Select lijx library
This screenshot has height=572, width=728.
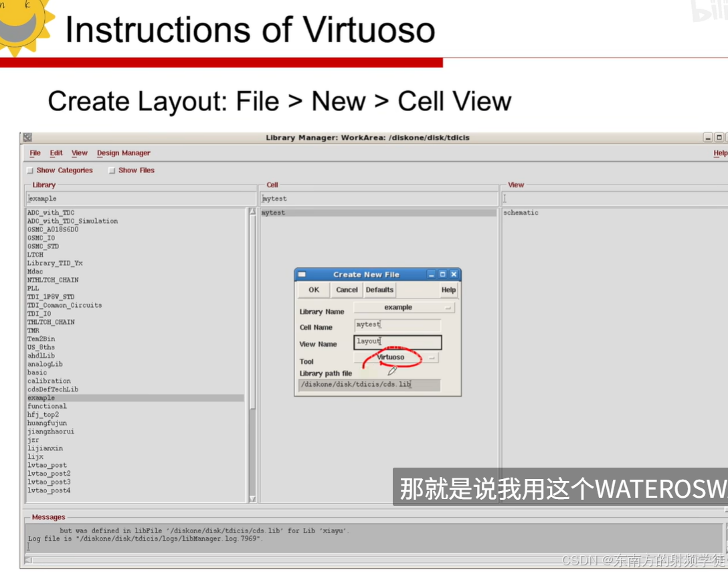click(35, 456)
